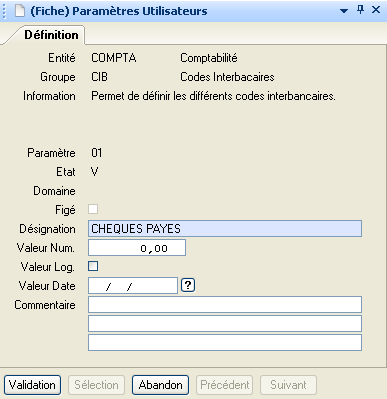Click the second Commentaire line field
This screenshot has height=399, width=387.
pyautogui.click(x=225, y=324)
